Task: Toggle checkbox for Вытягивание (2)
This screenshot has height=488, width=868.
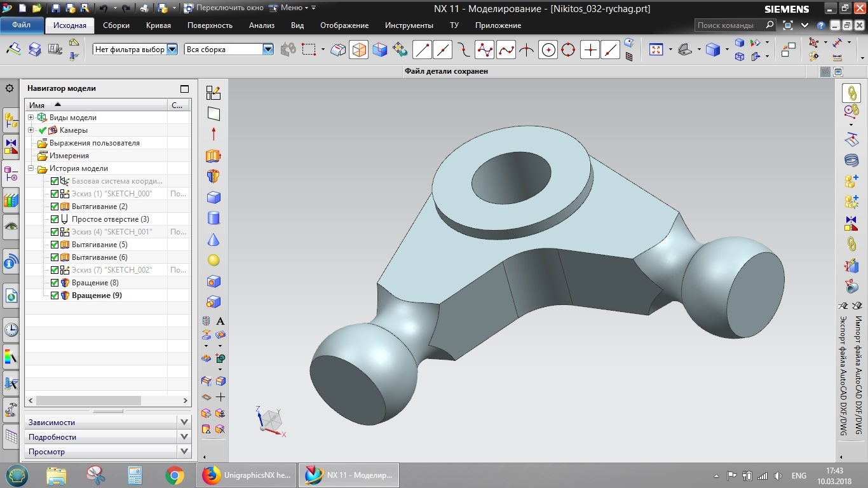Action: [55, 207]
